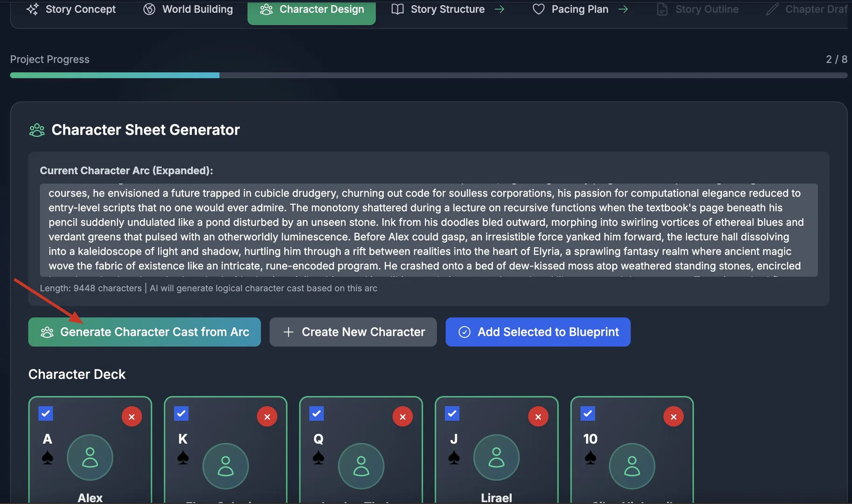Click the arrow next to Story Structure
This screenshot has height=504, width=852.
pos(499,9)
